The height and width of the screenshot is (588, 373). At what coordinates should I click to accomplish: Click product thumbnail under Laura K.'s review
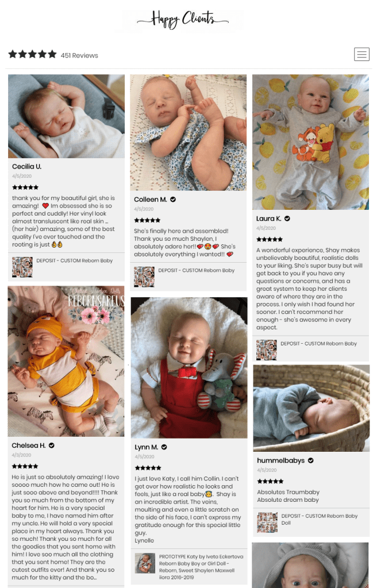267,350
